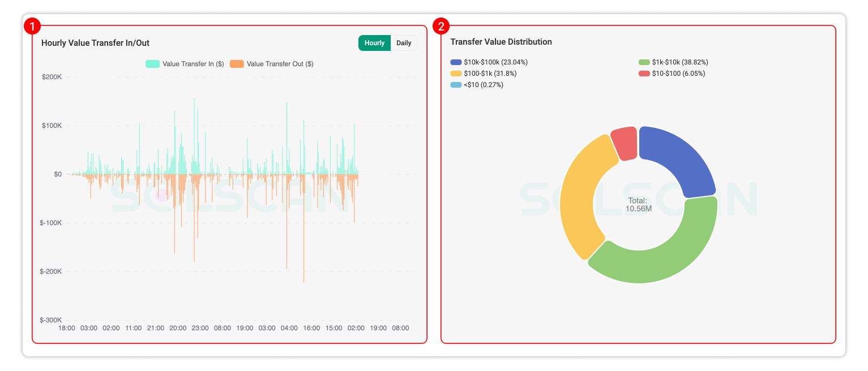Click the Transfer Value Distribution title
Viewport: 868px width, 371px height.
click(501, 42)
